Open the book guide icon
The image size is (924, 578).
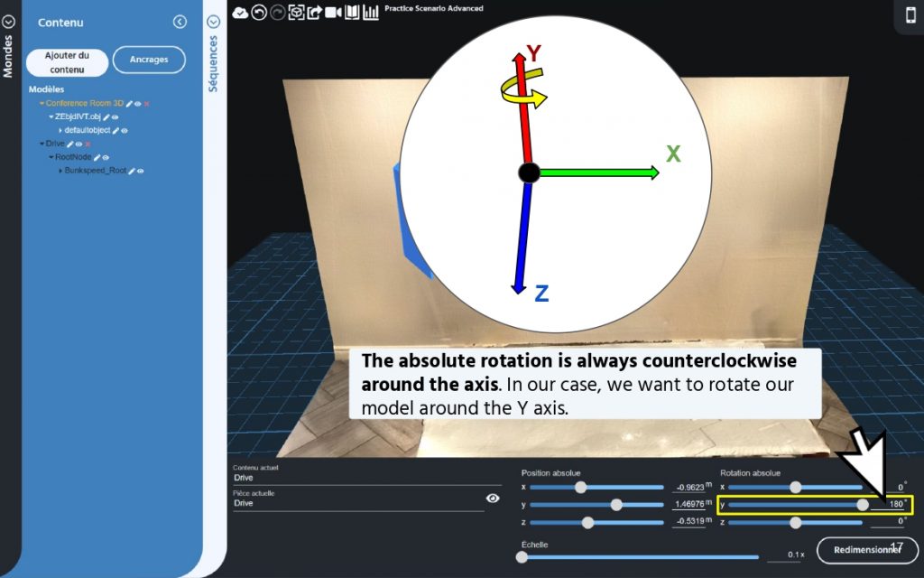(x=352, y=13)
